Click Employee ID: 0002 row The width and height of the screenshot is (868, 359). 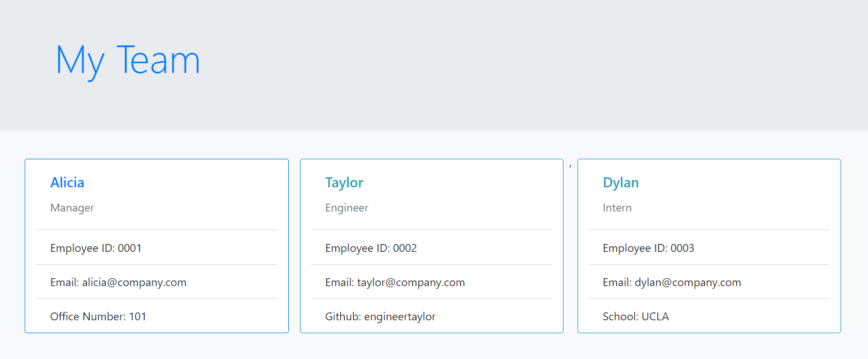(x=432, y=247)
